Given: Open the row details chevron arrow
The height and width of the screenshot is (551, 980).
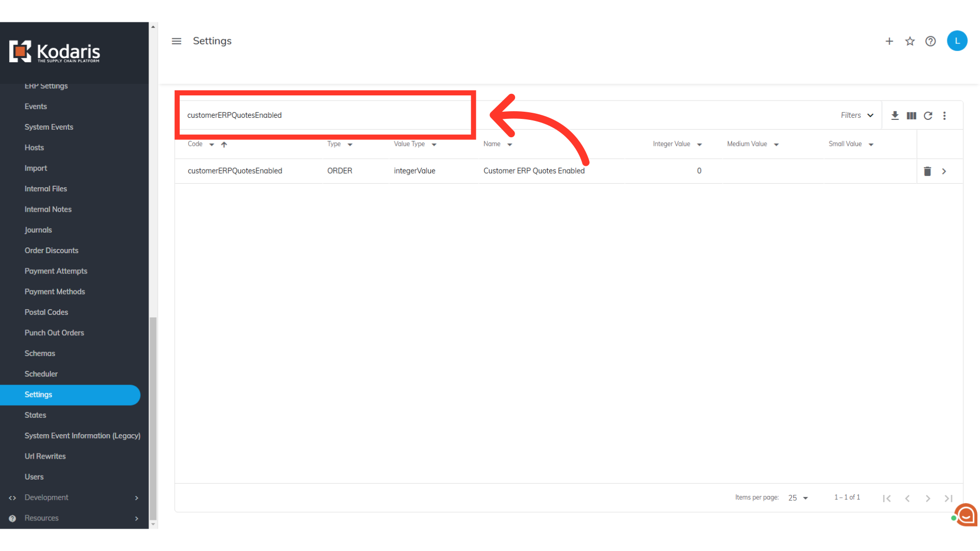Looking at the screenshot, I should [x=944, y=171].
